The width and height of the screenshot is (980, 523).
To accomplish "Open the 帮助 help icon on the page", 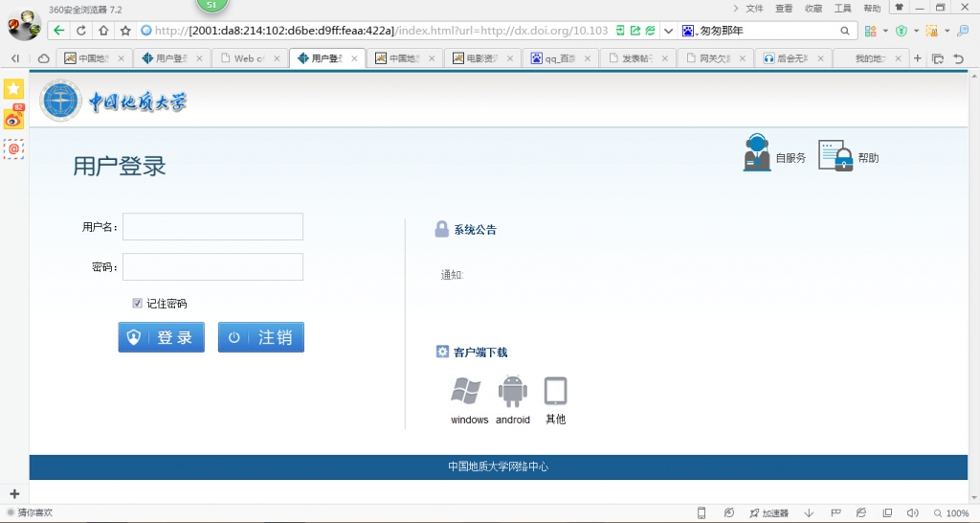I will coord(835,156).
